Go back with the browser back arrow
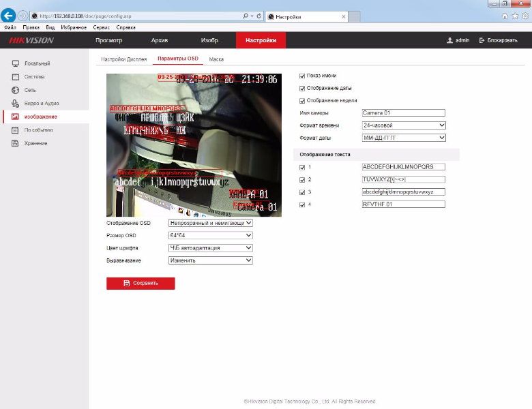Viewport: 532px width, 409px height. (8, 16)
